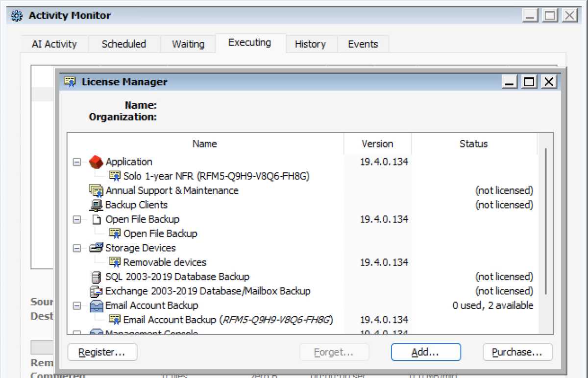Click the Add... button
The width and height of the screenshot is (588, 378).
pos(426,352)
